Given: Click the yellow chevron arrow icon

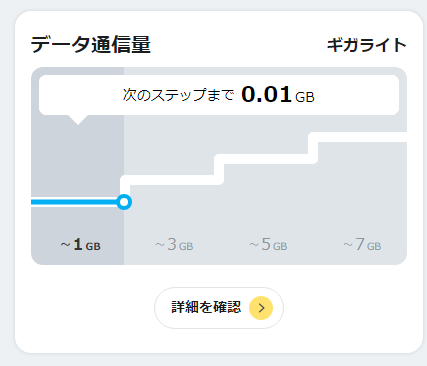Looking at the screenshot, I should [x=261, y=308].
